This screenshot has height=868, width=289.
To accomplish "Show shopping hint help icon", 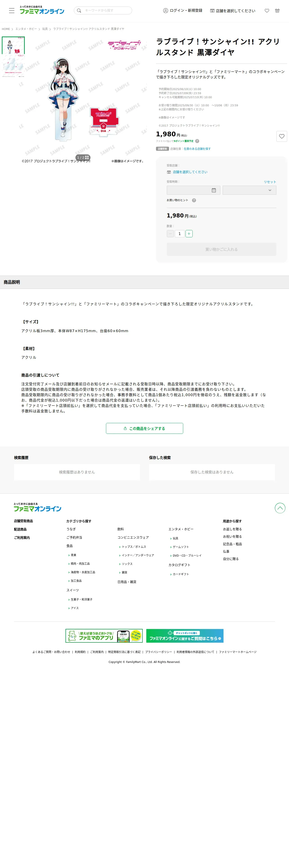I will (194, 200).
